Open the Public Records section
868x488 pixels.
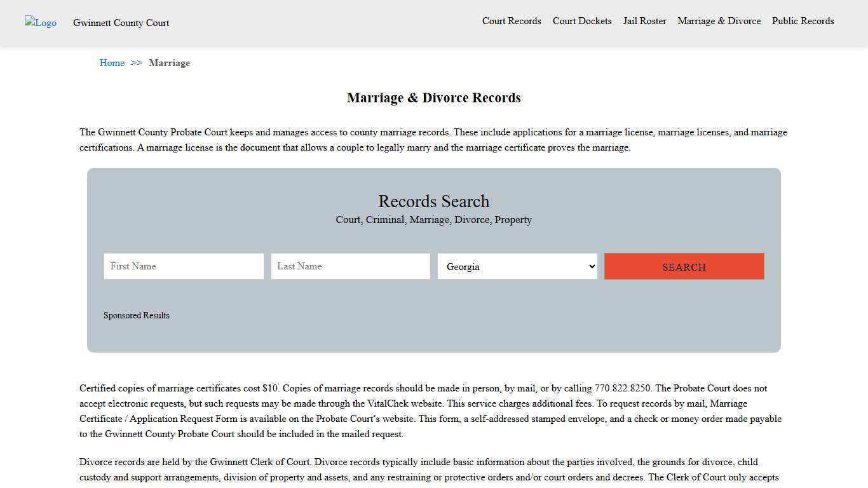tap(803, 21)
